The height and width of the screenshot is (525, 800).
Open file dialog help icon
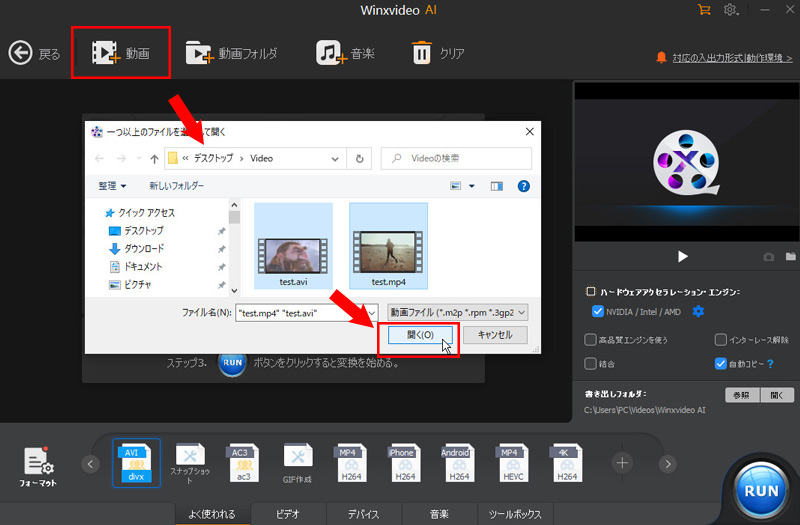523,186
